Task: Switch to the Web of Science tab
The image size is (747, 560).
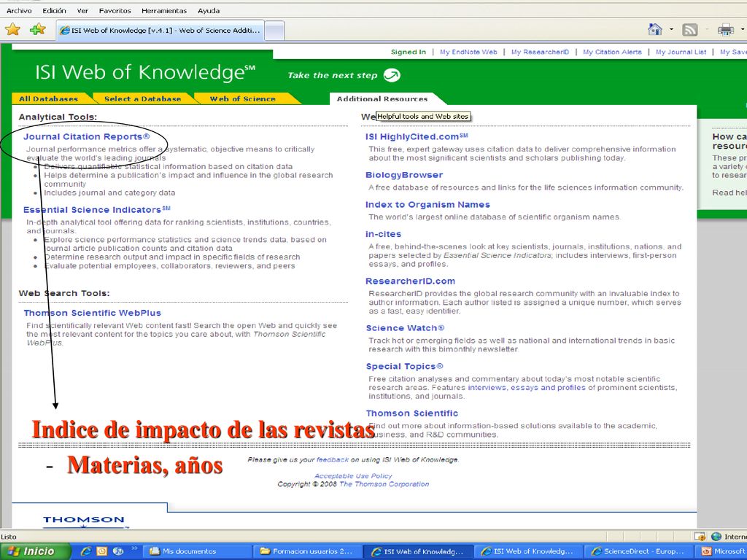Action: tap(242, 98)
